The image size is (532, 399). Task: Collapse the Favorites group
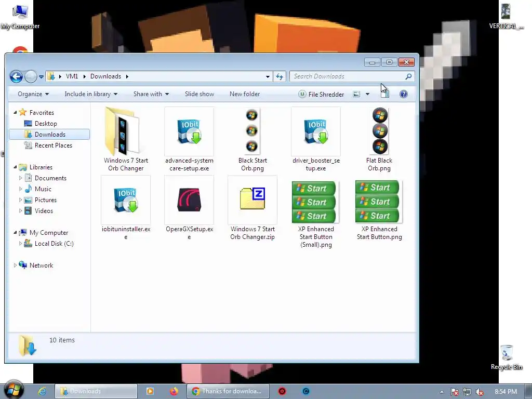point(15,112)
